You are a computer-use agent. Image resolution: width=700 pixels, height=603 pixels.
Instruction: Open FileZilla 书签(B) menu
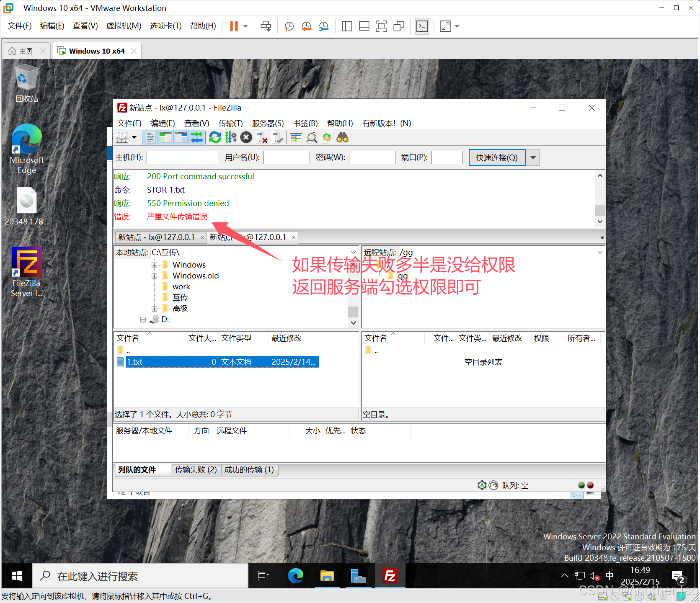305,123
